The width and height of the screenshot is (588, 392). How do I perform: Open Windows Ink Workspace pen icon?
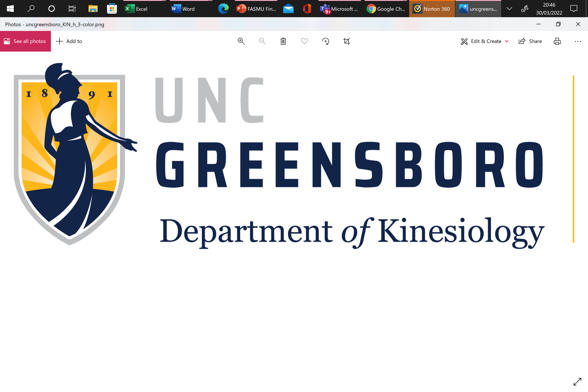pyautogui.click(x=525, y=9)
